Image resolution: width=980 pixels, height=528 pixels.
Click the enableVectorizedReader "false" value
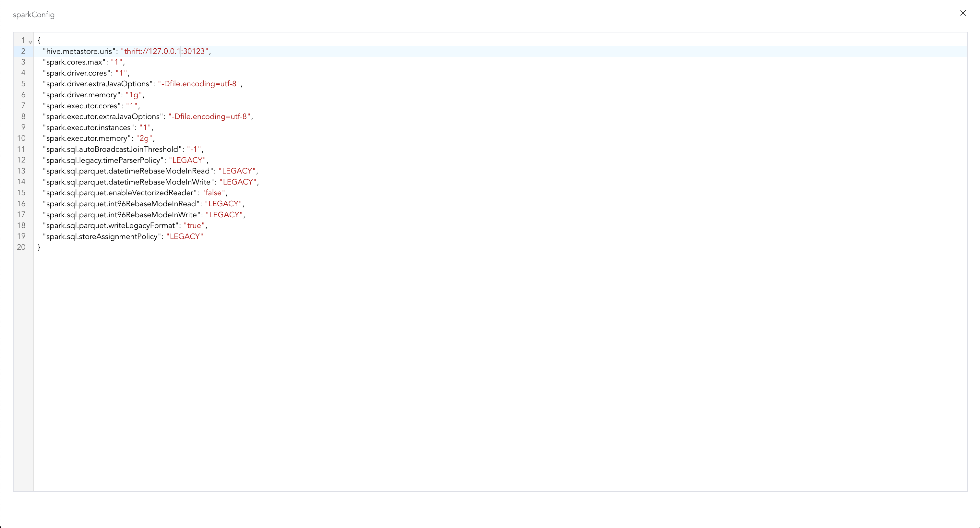click(213, 193)
